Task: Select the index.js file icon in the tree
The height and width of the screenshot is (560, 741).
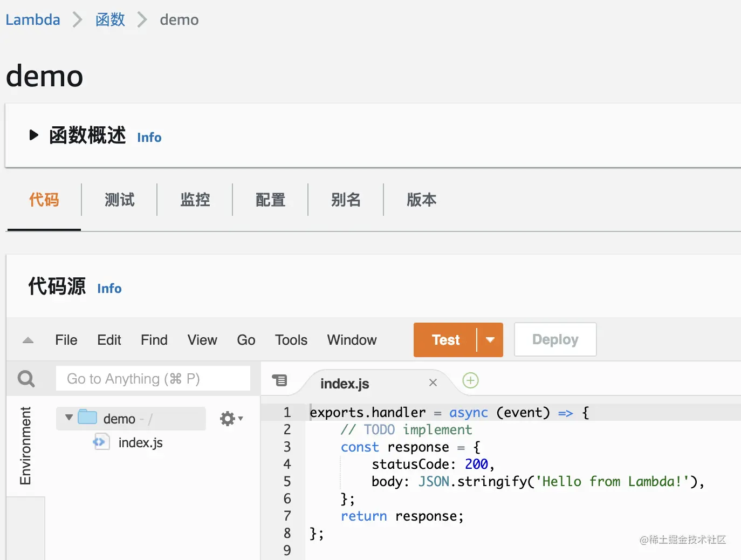Action: (x=100, y=442)
